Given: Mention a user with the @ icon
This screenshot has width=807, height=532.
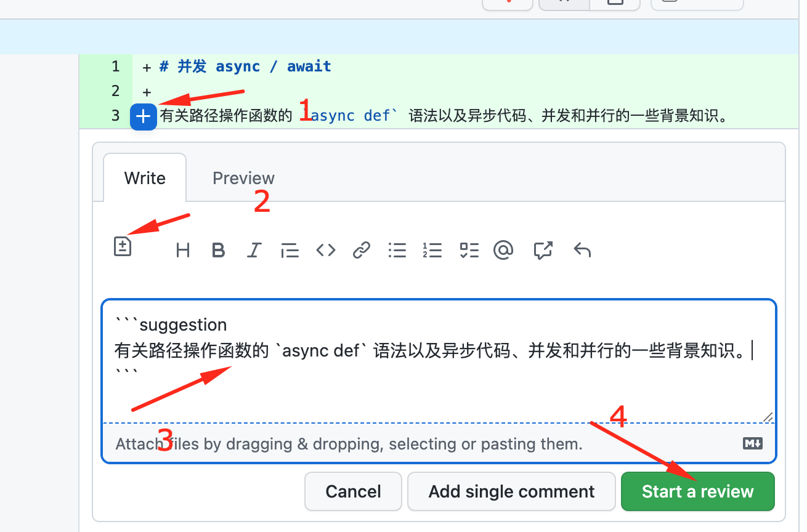Looking at the screenshot, I should coord(504,250).
